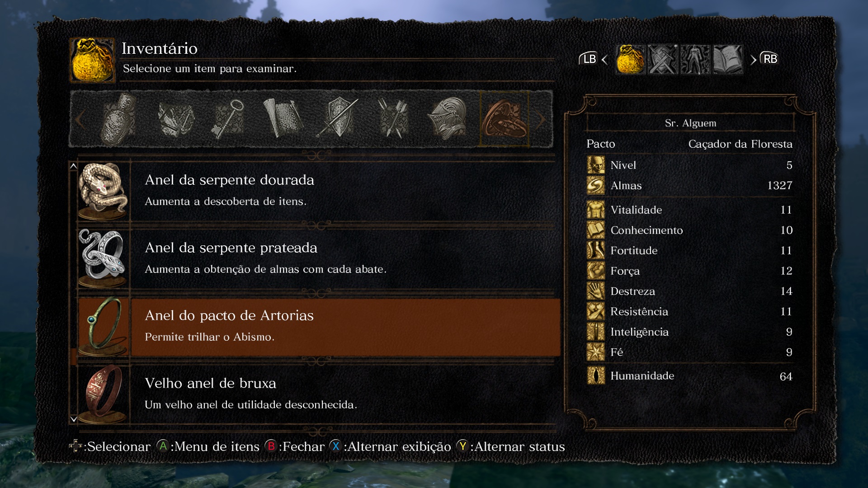
Task: Expand categories with the right arrow
Action: tap(541, 120)
